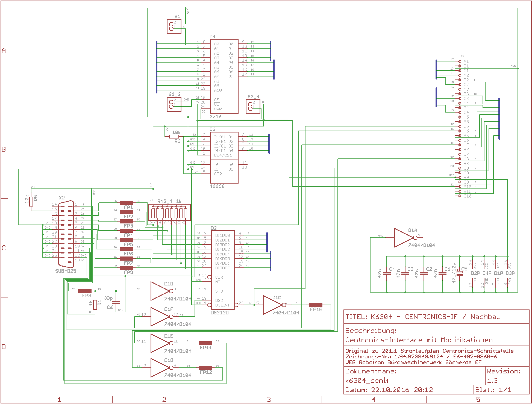Click the 'Beschreibung:' label in title block
The image size is (532, 404).
pos(371,331)
